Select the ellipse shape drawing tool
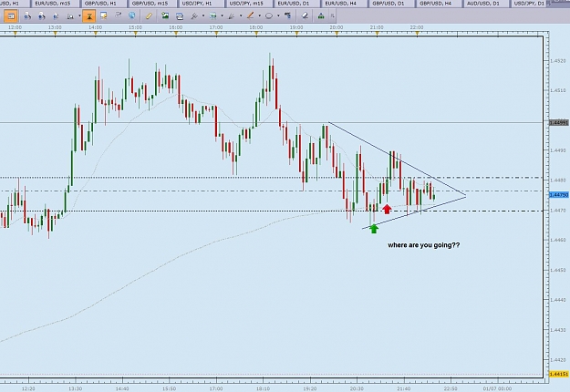Screen dimensions: 570x392 pyautogui.click(x=269, y=16)
